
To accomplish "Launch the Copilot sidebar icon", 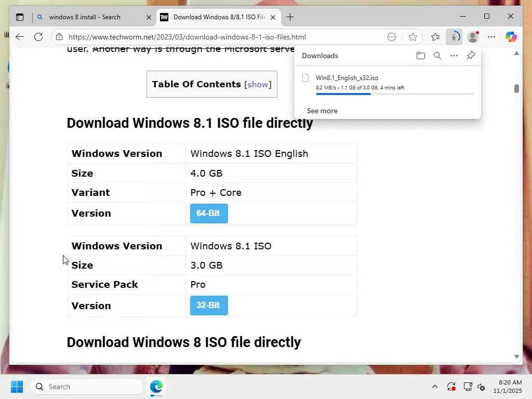I will [x=511, y=37].
